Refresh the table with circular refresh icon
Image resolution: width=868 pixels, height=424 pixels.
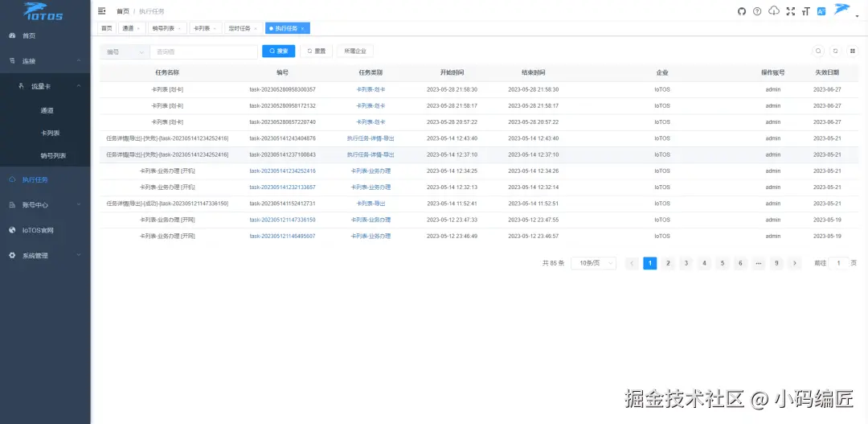pyautogui.click(x=835, y=51)
